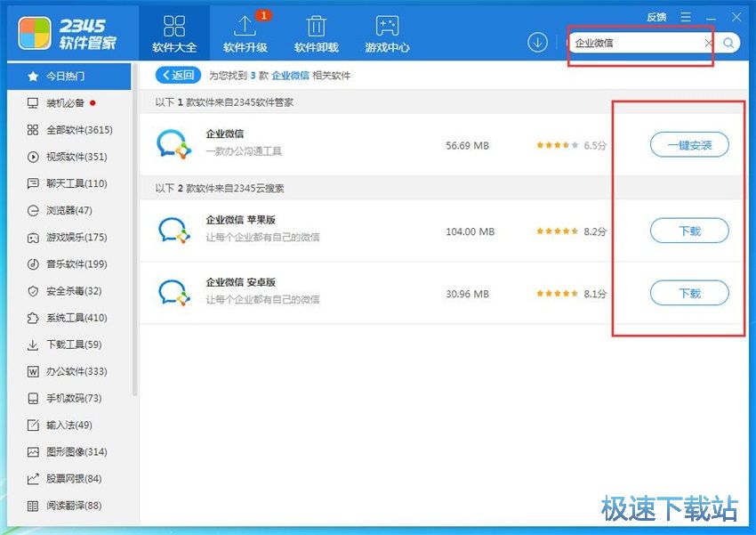The height and width of the screenshot is (535, 756).
Task: Click the 2345 软件管家 logo icon
Action: click(35, 33)
